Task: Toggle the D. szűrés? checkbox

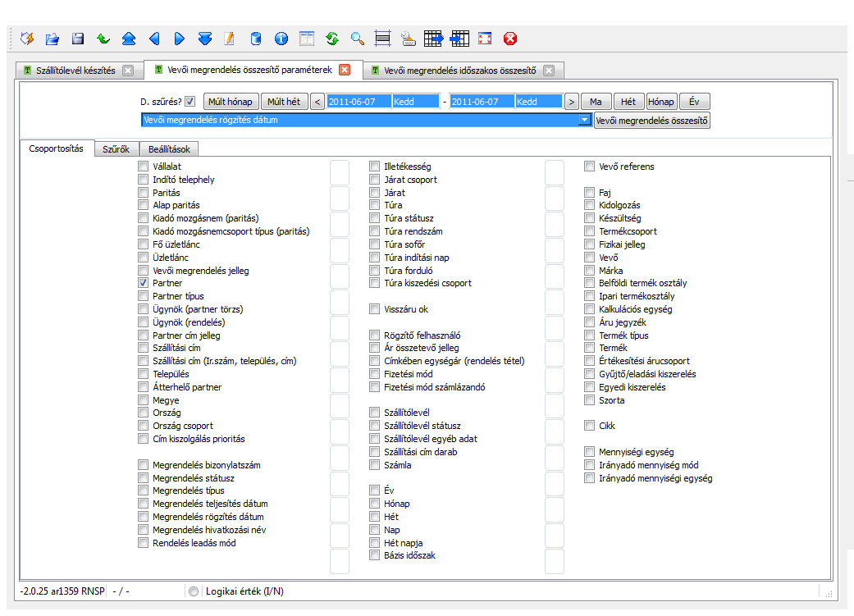Action: pyautogui.click(x=190, y=102)
